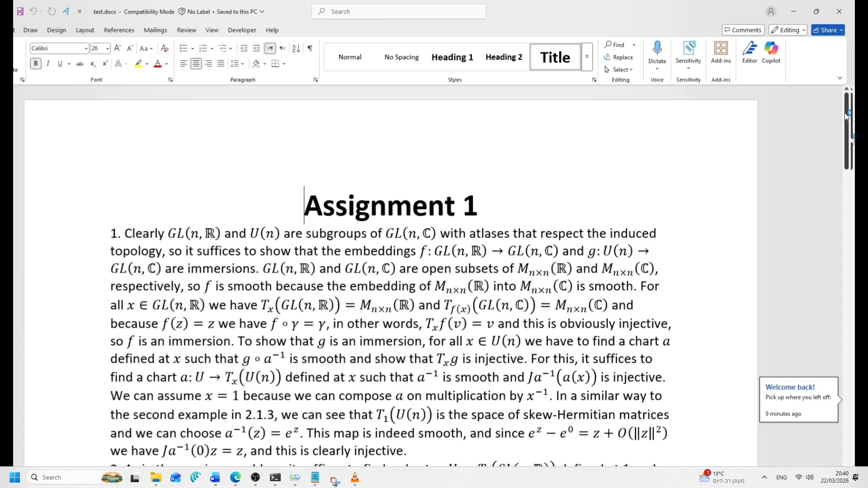Apply strikethrough formatting
Image resolution: width=868 pixels, height=488 pixels.
(x=80, y=64)
